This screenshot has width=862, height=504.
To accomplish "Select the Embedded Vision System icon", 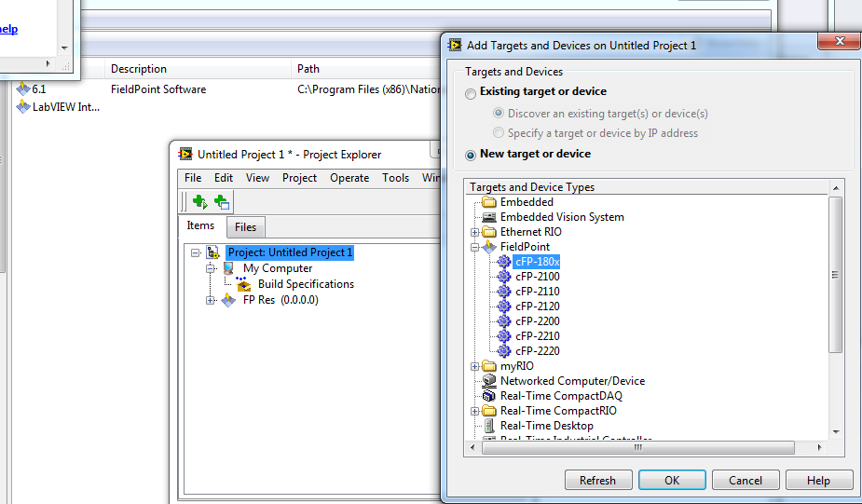I will (x=488, y=217).
